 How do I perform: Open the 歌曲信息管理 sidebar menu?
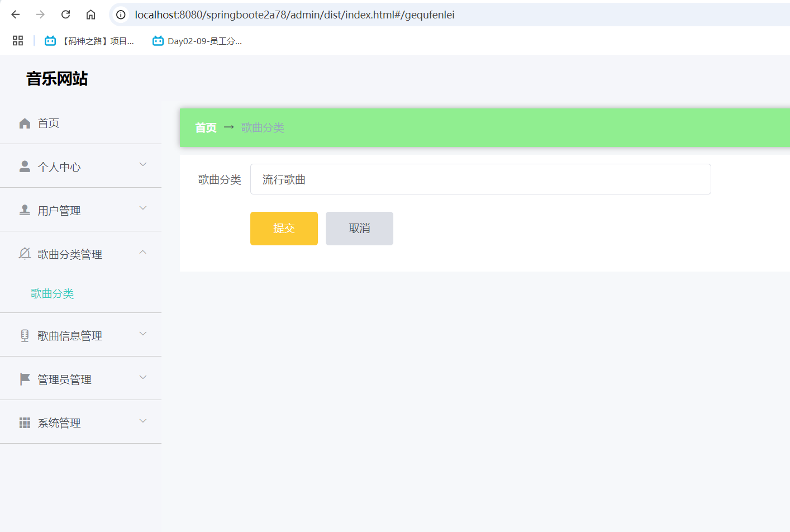click(80, 335)
